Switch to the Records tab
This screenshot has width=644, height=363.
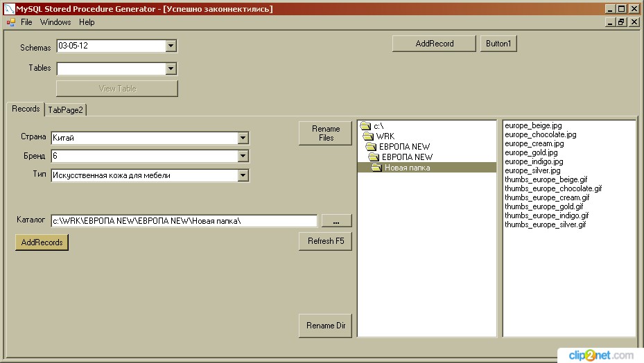click(x=26, y=109)
